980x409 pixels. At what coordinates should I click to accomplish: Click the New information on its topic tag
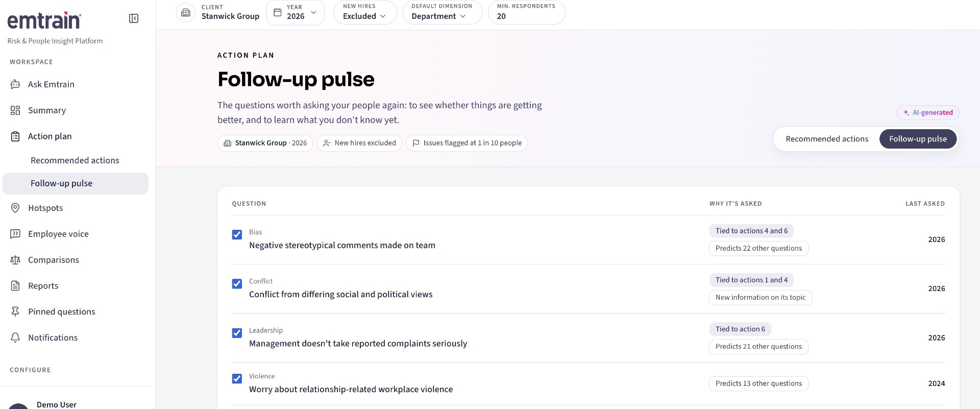pyautogui.click(x=761, y=297)
